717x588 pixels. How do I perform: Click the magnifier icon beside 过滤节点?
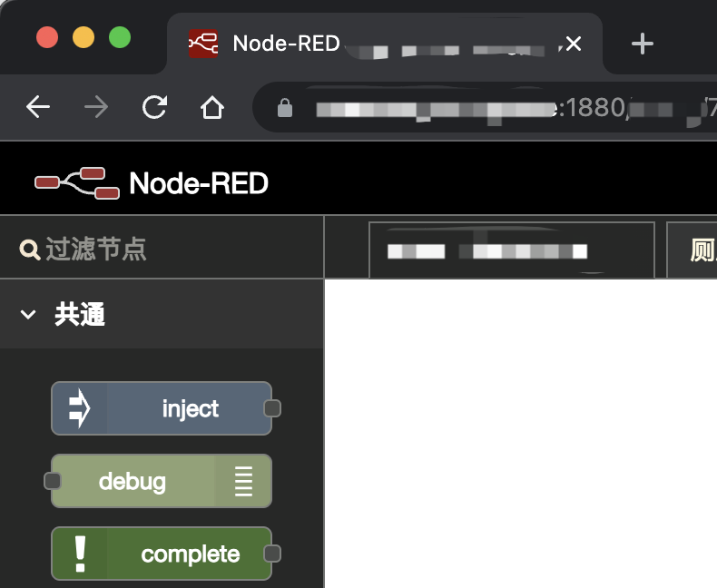(x=29, y=250)
